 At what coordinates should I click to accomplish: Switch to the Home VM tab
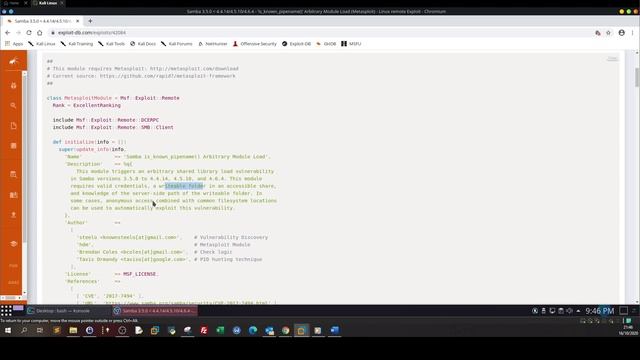[x=15, y=3]
